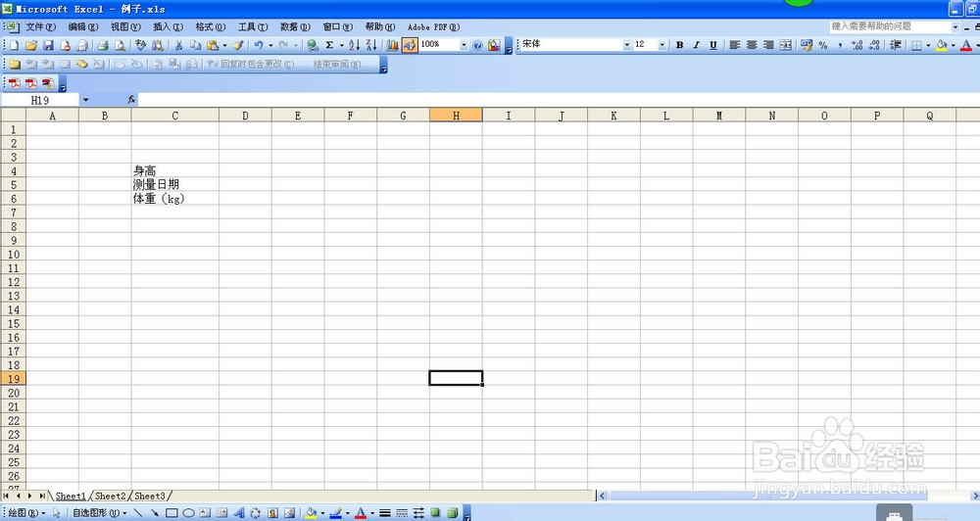Decrease decimal places
Image resolution: width=980 pixels, height=521 pixels.
(874, 45)
